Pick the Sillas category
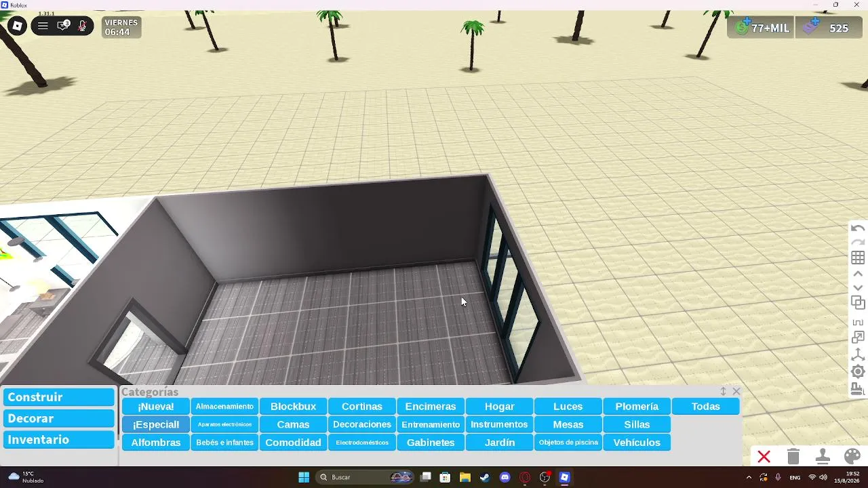Screen dimensions: 868x488 pos(637,424)
